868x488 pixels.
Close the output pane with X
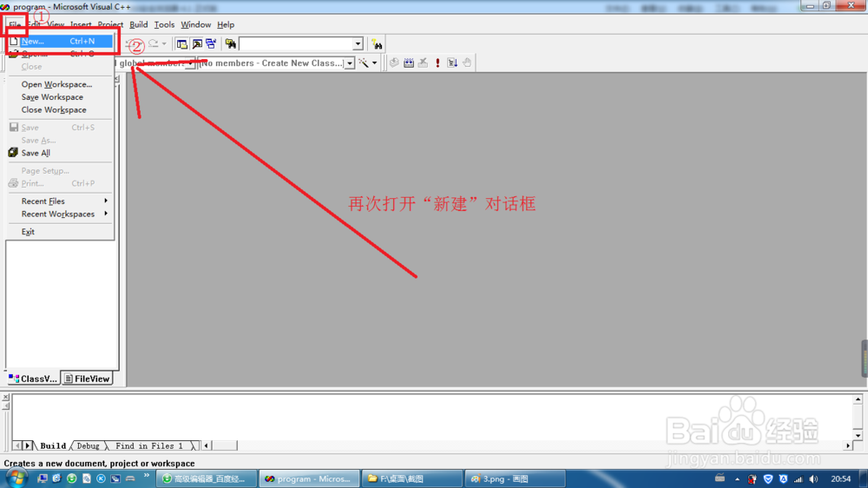tap(5, 397)
